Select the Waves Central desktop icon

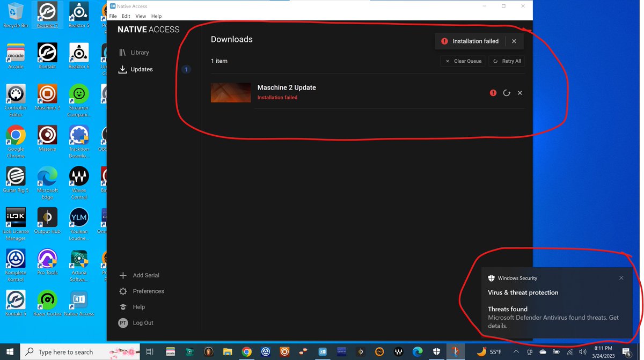coord(79,183)
